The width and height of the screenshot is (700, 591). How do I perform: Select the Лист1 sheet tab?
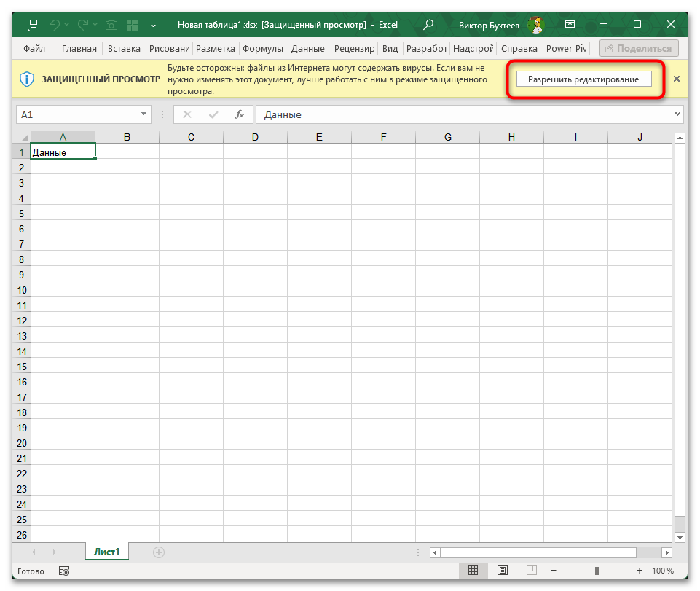tap(106, 552)
